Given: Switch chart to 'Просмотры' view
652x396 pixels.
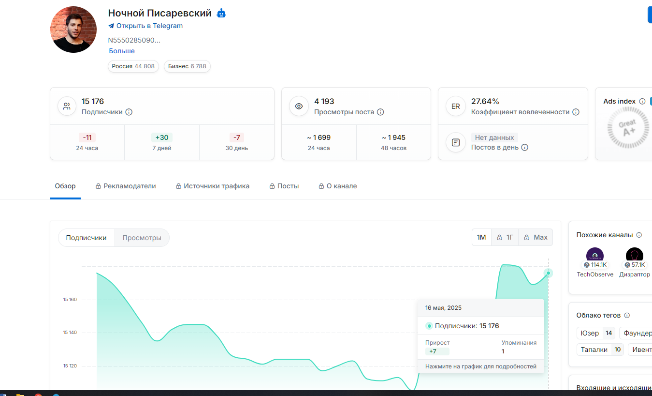Looking at the screenshot, I should click(x=142, y=238).
